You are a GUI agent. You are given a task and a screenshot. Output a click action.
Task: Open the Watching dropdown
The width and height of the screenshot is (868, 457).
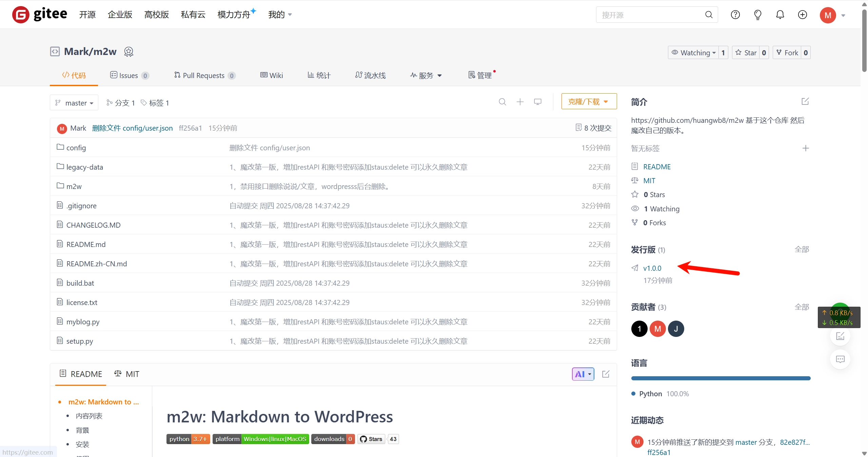tap(693, 53)
